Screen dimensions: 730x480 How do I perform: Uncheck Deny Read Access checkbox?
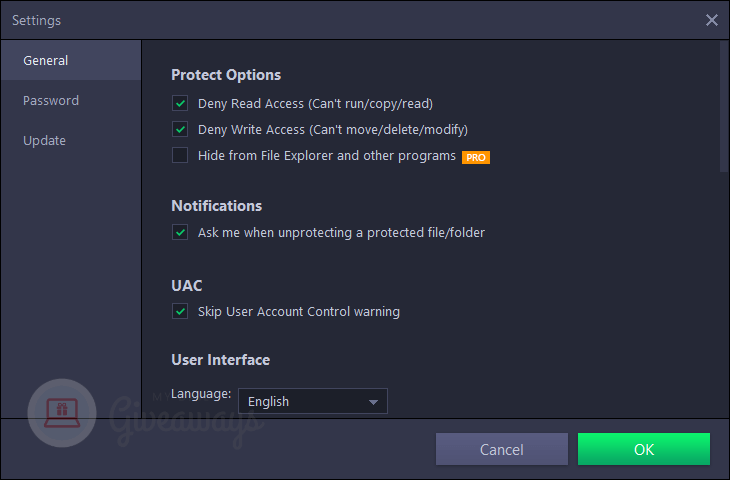180,103
